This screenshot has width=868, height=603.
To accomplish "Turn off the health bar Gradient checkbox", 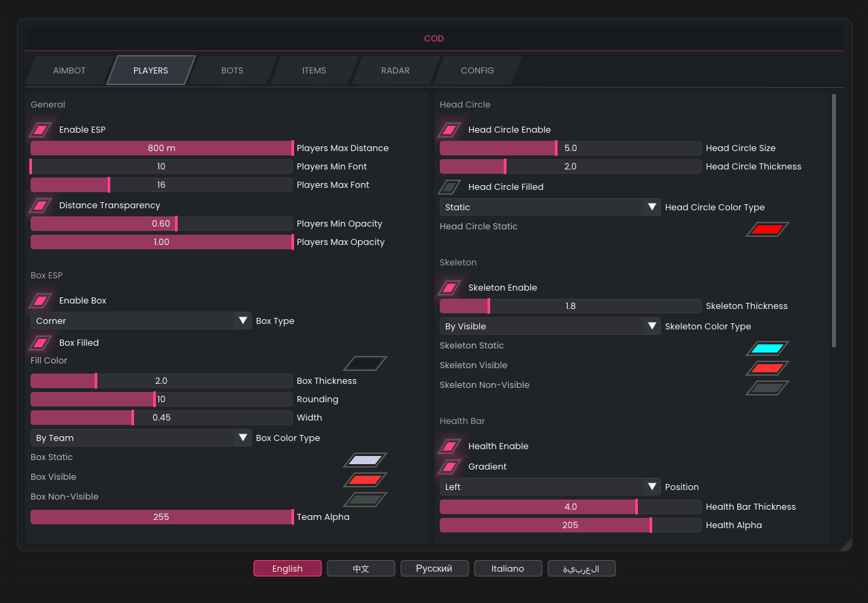I will click(450, 466).
